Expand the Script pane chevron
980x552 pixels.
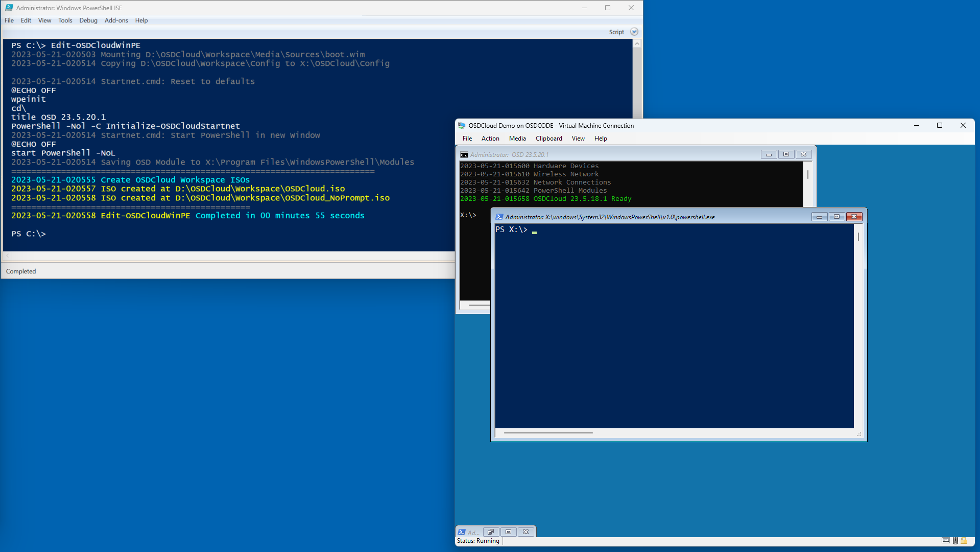tap(634, 32)
